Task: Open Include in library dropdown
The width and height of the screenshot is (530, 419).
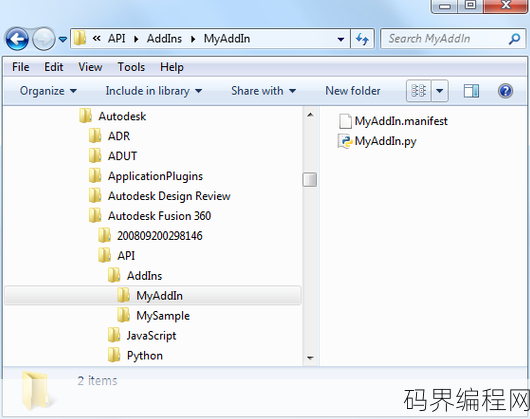Action: tap(154, 91)
